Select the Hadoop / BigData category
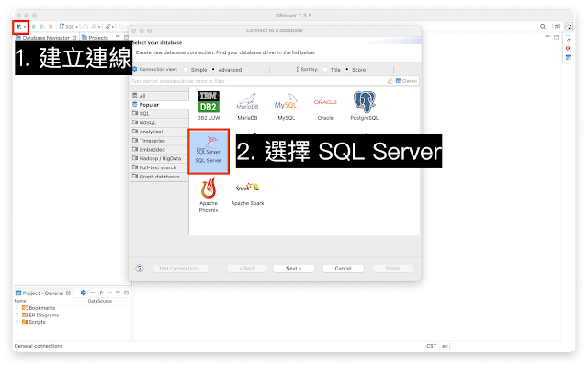Viewport: 588px width, 368px height. (160, 159)
